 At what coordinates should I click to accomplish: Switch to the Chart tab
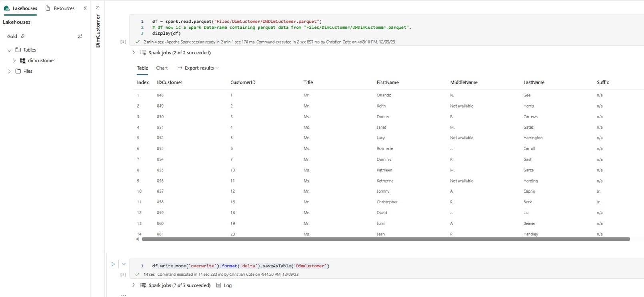tap(162, 68)
